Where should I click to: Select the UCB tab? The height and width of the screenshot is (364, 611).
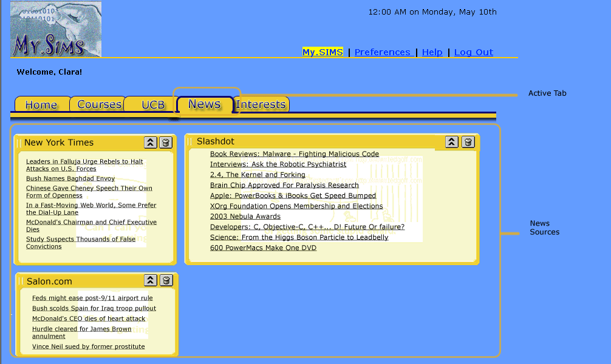coord(152,104)
